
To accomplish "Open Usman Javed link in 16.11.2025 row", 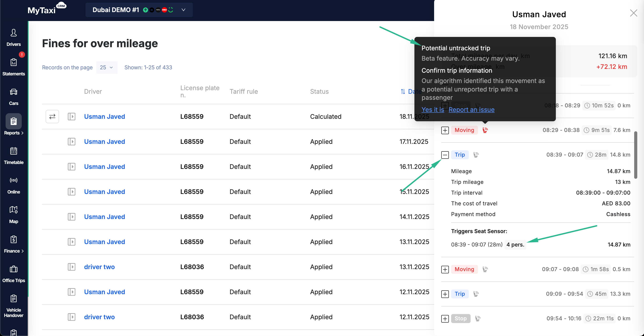I will coord(104,166).
